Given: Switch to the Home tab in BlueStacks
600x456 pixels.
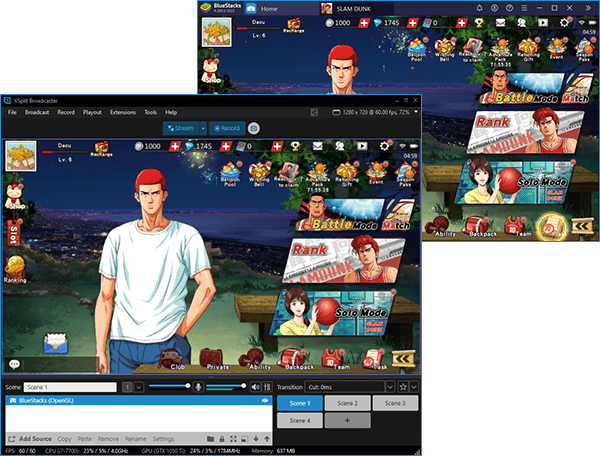Looking at the screenshot, I should [x=281, y=8].
